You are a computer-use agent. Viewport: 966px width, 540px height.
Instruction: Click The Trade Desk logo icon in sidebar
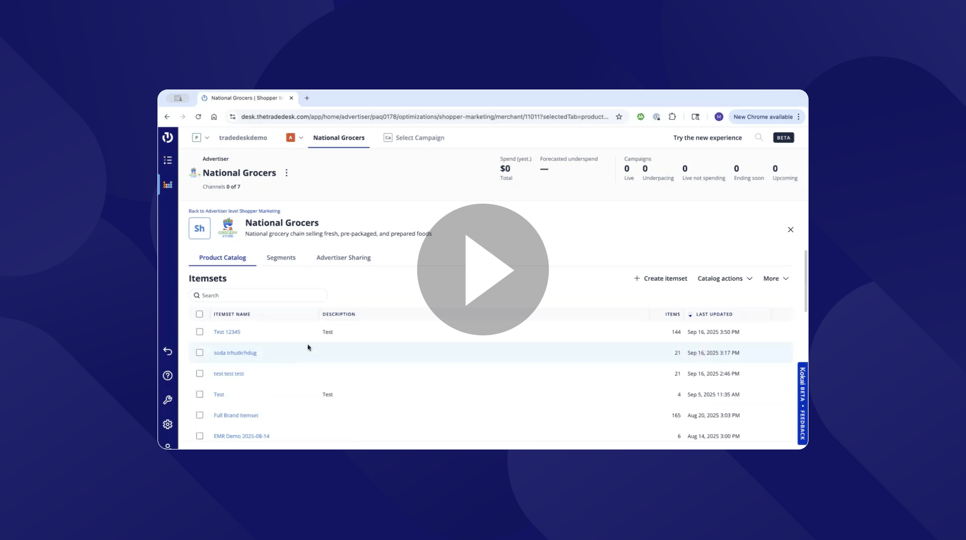point(168,137)
